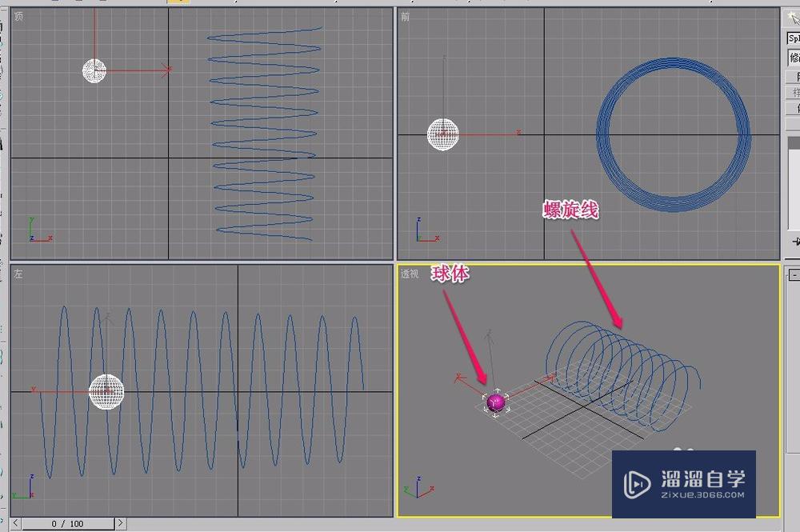Screen dimensions: 800x532
Task: Click the object name field starting with Spl
Action: coord(794,38)
